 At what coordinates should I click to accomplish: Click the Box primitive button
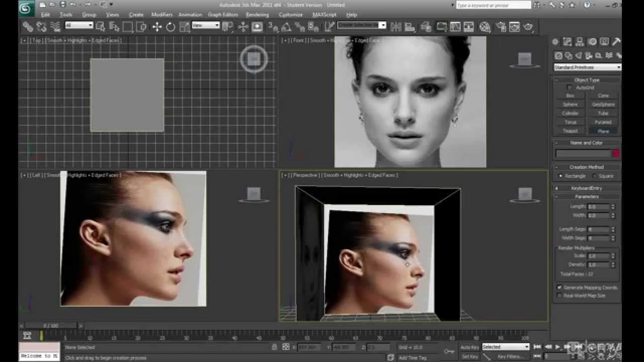coord(570,96)
